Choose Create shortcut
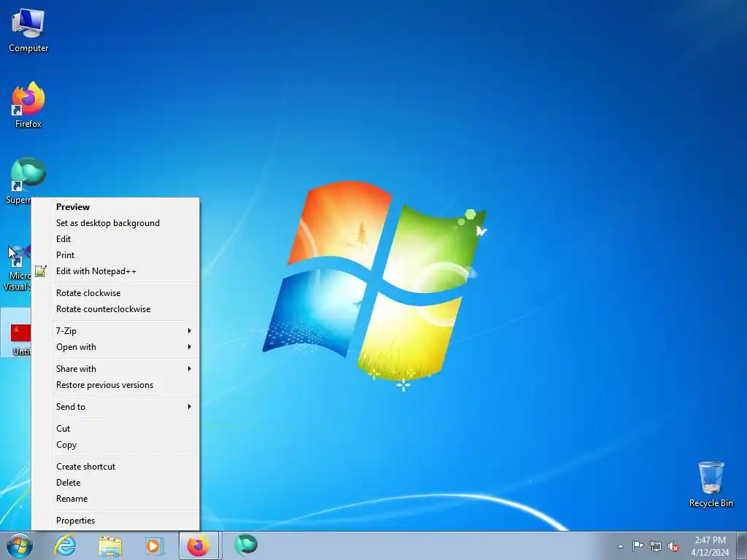747x560 pixels. (x=115, y=467)
